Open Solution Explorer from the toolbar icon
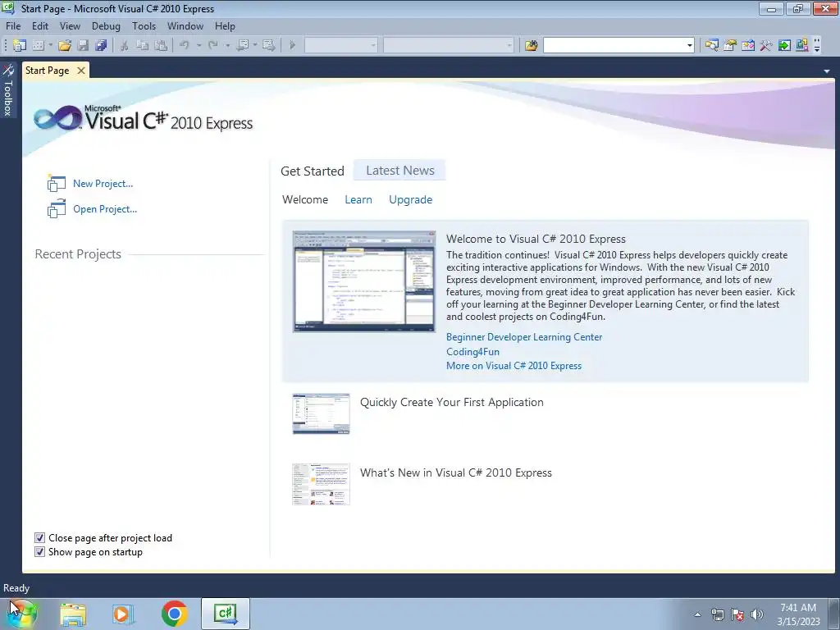This screenshot has height=630, width=840. [x=711, y=46]
